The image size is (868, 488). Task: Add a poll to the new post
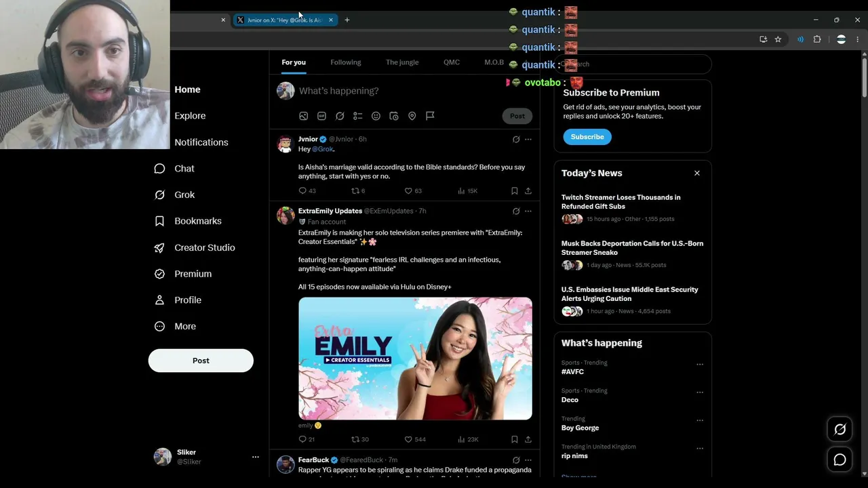click(x=358, y=116)
